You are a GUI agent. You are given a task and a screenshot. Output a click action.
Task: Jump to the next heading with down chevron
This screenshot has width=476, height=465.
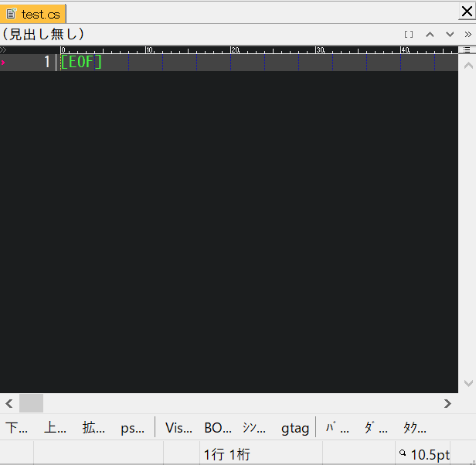point(450,34)
